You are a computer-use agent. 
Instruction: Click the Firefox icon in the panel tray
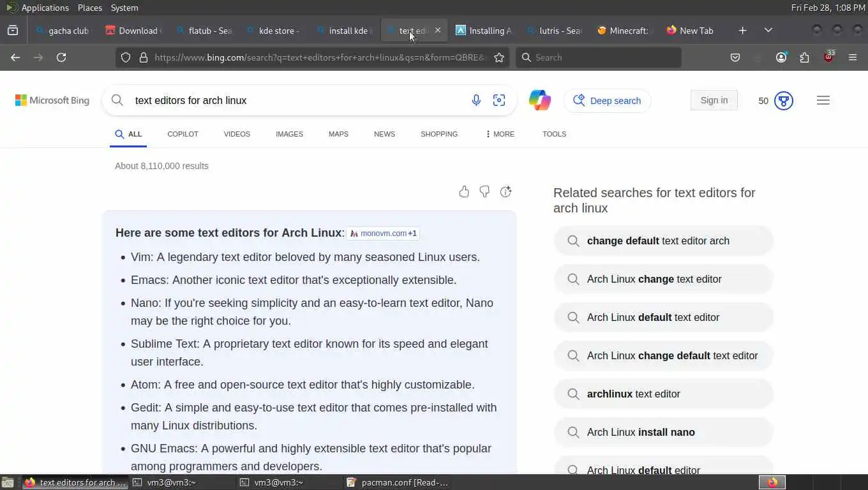coord(772,482)
